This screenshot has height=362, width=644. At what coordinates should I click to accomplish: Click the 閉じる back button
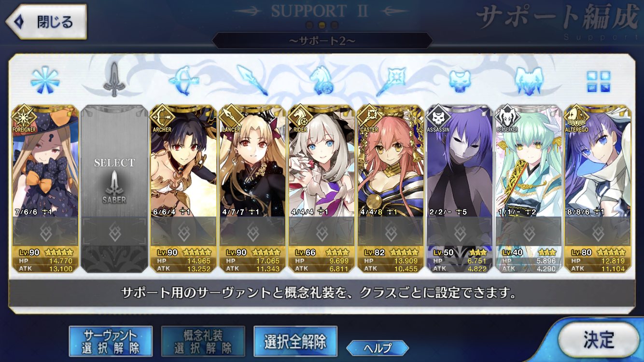[x=46, y=22]
